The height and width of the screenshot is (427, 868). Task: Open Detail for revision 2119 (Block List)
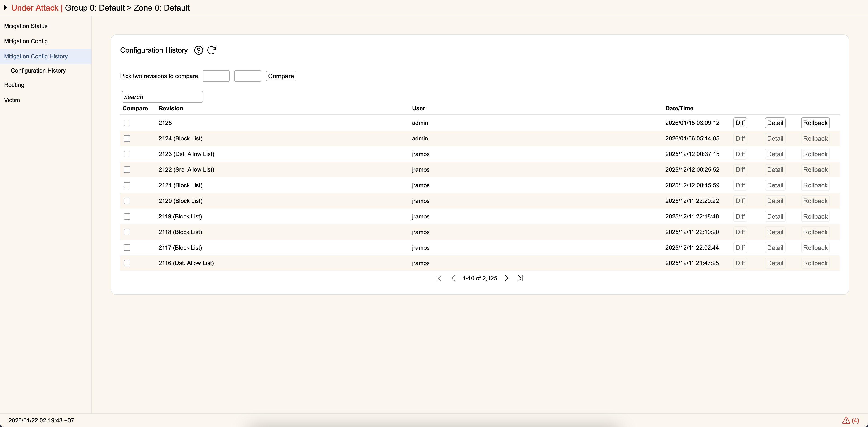[775, 216]
